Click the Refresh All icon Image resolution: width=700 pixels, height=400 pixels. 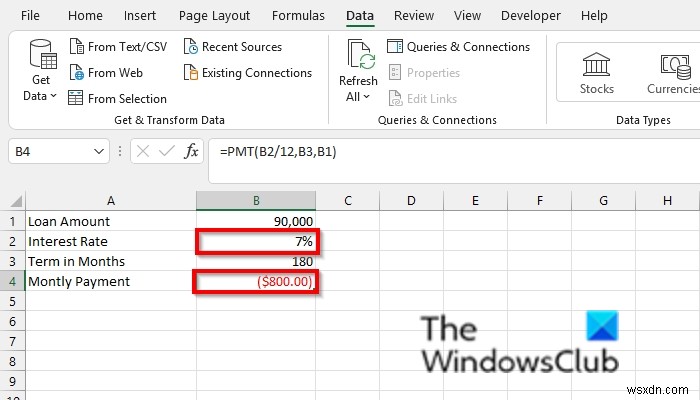click(360, 55)
